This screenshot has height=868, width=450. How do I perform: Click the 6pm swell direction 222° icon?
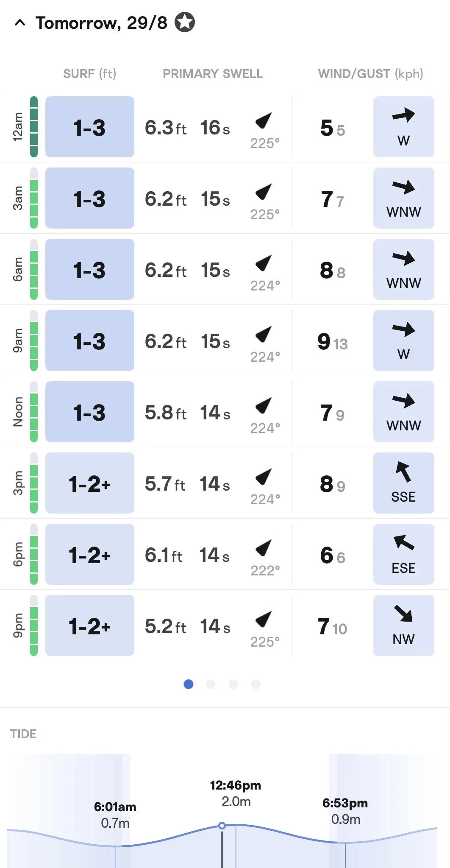point(264,548)
